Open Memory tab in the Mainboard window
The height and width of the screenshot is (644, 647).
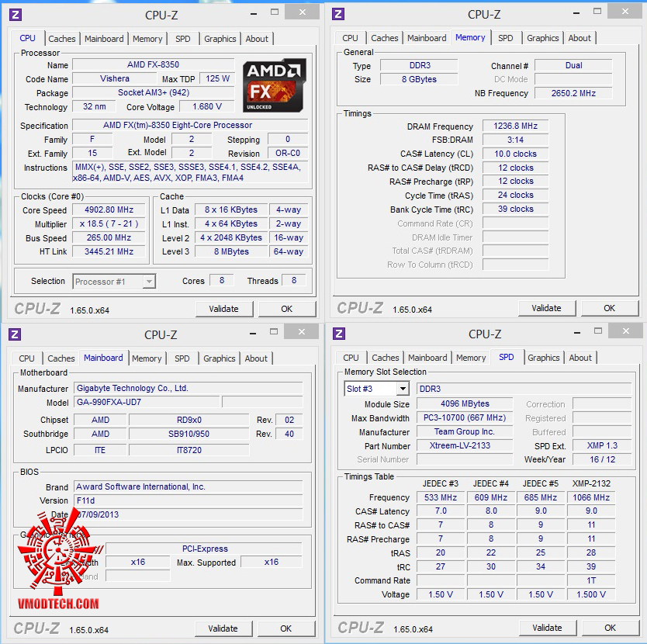(147, 358)
